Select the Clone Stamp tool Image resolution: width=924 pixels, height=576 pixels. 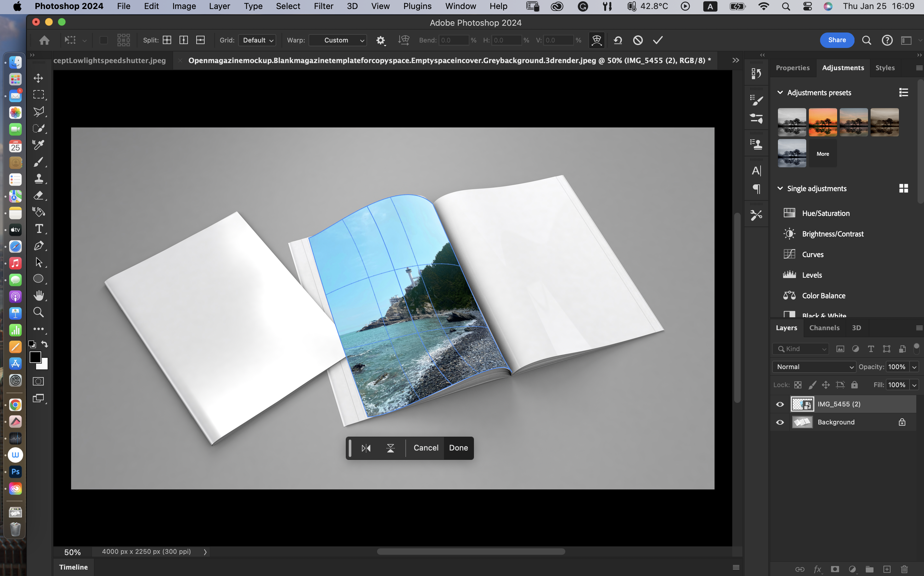tap(39, 178)
